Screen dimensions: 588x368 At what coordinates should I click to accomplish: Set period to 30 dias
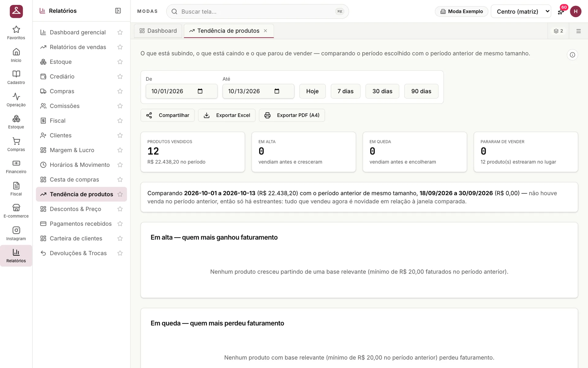(382, 91)
